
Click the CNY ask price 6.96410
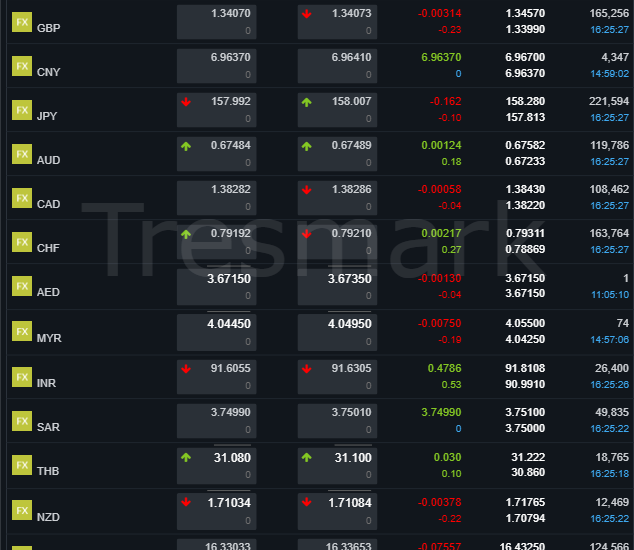[351, 57]
